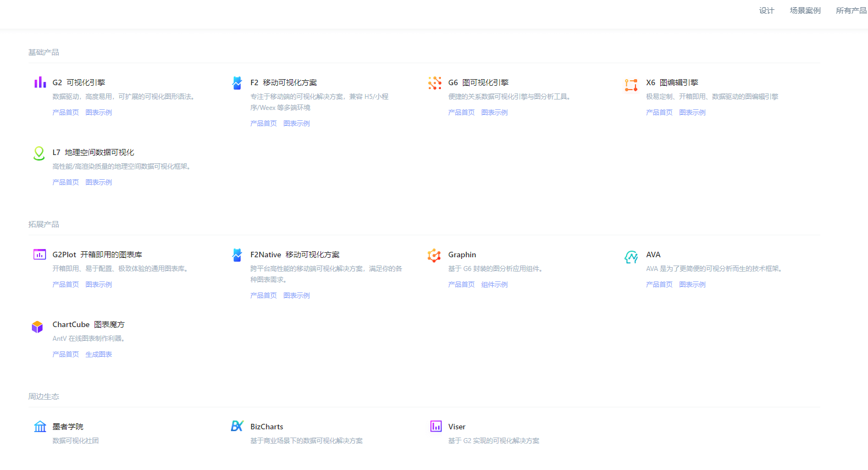Open X6 图表示例 link
This screenshot has width=868, height=470.
coord(692,112)
